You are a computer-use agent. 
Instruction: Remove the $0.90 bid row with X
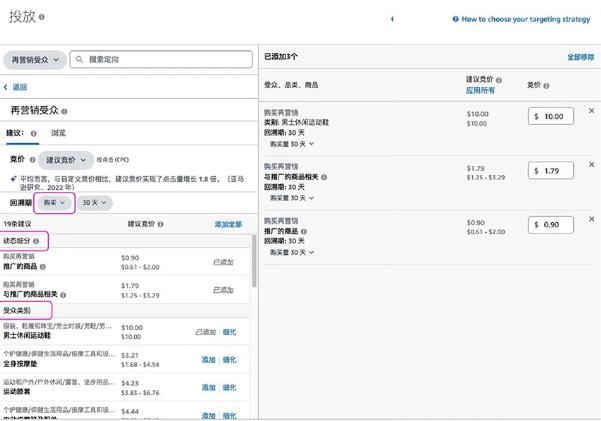click(591, 219)
